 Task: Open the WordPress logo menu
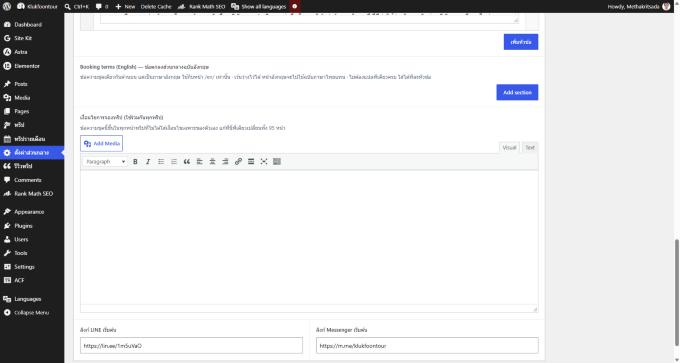[7, 7]
